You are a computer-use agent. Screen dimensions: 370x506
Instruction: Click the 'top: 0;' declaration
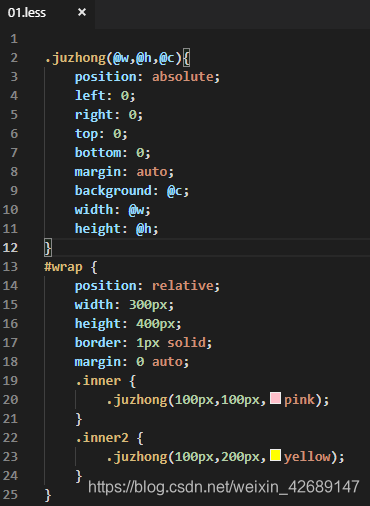click(101, 134)
